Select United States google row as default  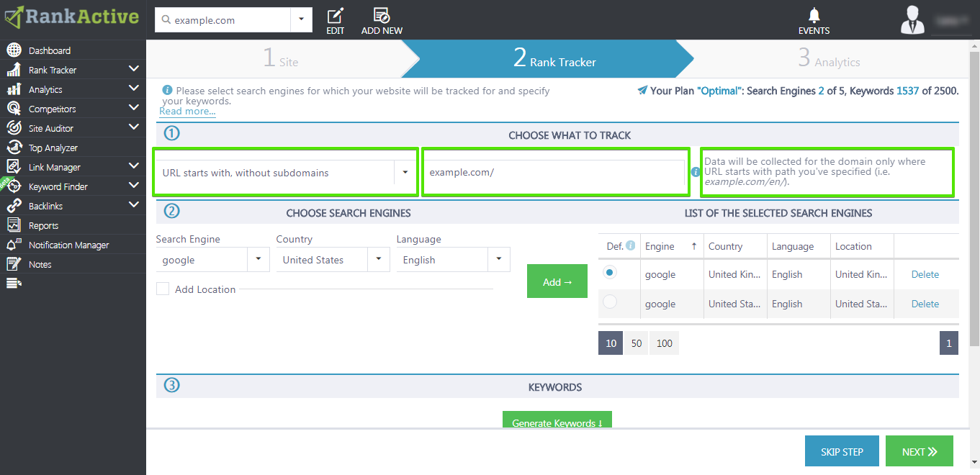point(610,302)
